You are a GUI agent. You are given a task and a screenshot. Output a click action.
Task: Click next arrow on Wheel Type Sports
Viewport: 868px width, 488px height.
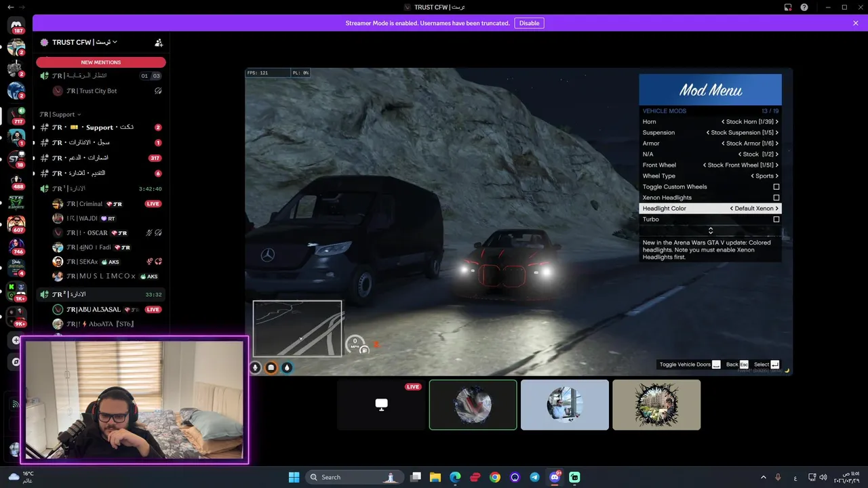(x=776, y=176)
